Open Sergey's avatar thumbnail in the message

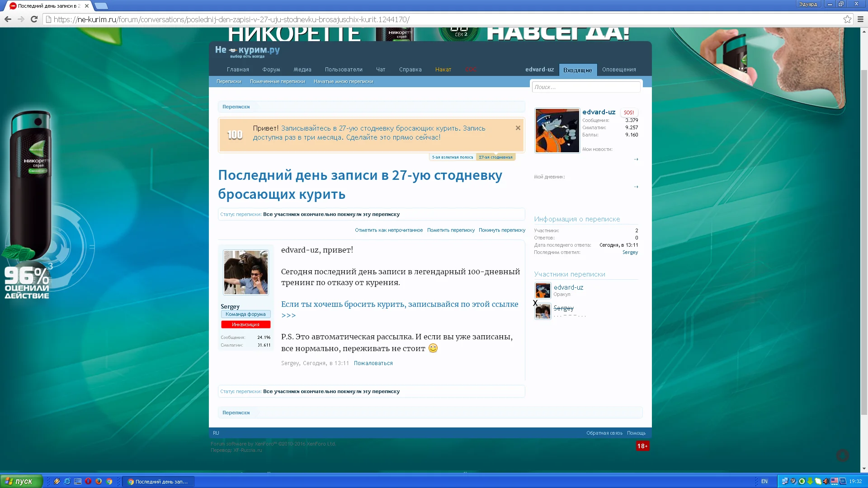(246, 272)
